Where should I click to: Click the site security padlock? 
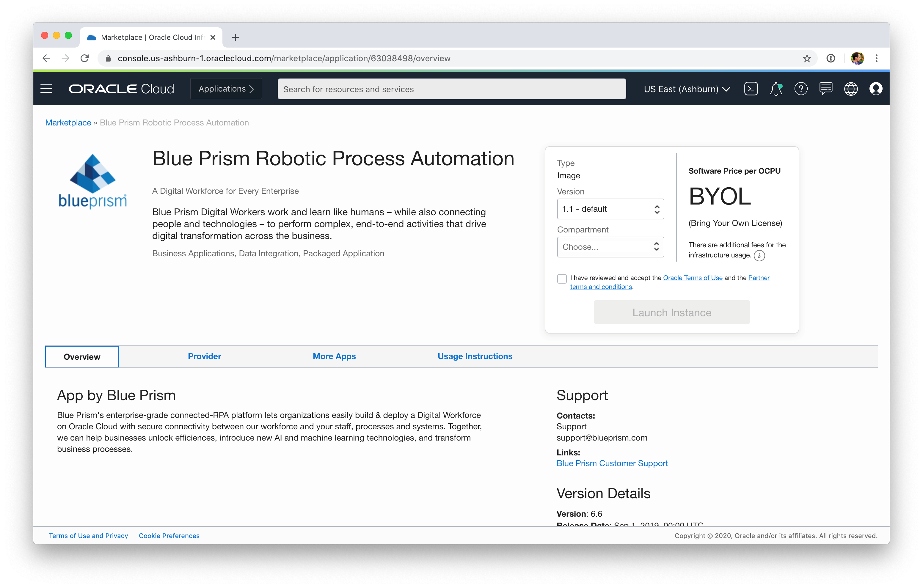coord(109,58)
